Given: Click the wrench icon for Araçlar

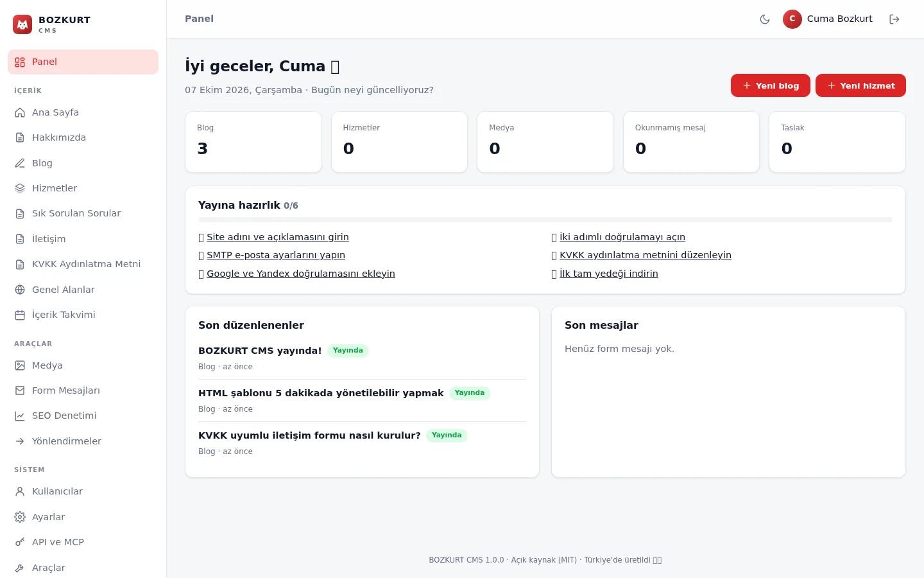Looking at the screenshot, I should point(20,568).
